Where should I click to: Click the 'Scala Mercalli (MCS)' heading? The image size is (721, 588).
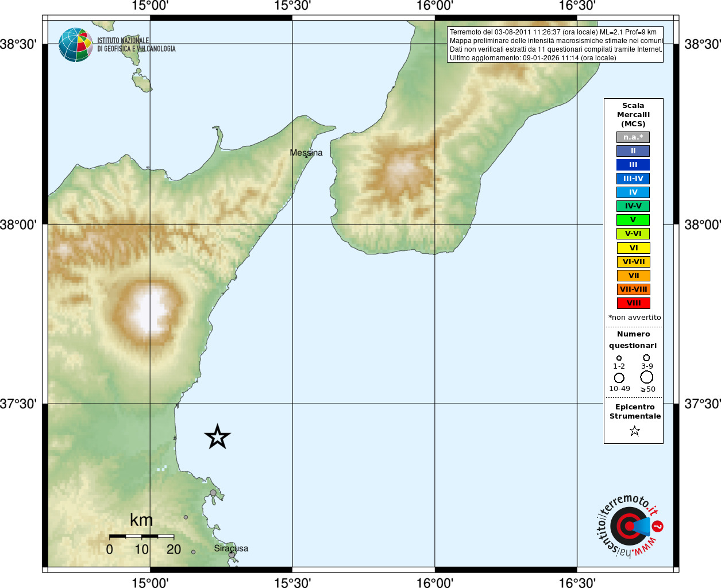633,115
